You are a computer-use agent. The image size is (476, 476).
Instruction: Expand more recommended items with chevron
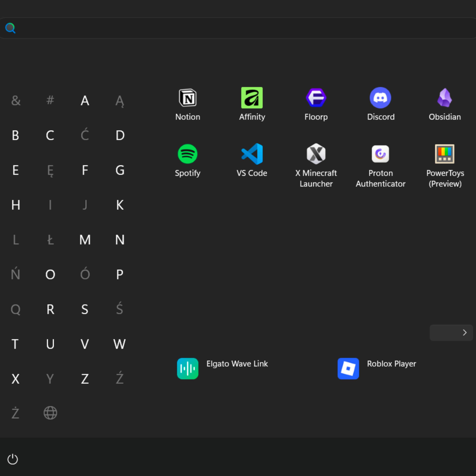[451, 333]
